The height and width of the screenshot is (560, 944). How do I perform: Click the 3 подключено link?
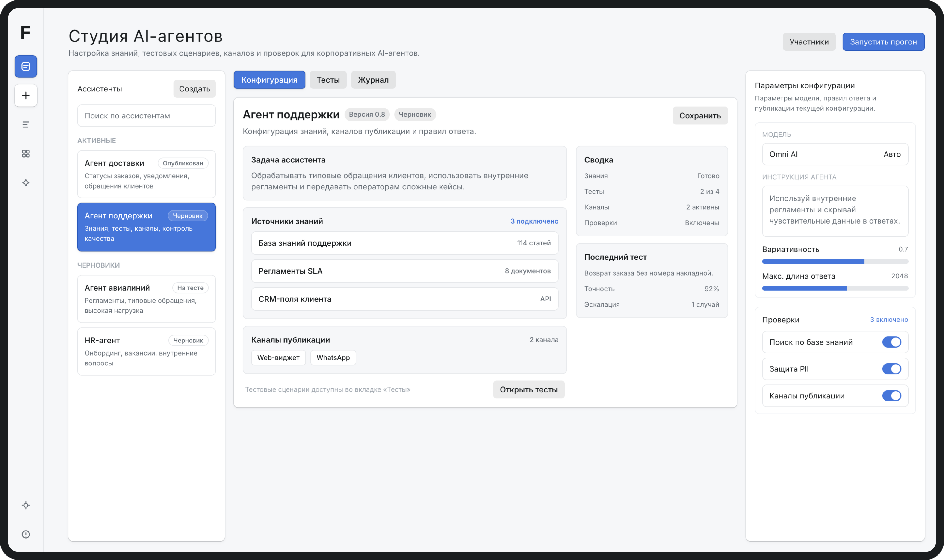[534, 221]
